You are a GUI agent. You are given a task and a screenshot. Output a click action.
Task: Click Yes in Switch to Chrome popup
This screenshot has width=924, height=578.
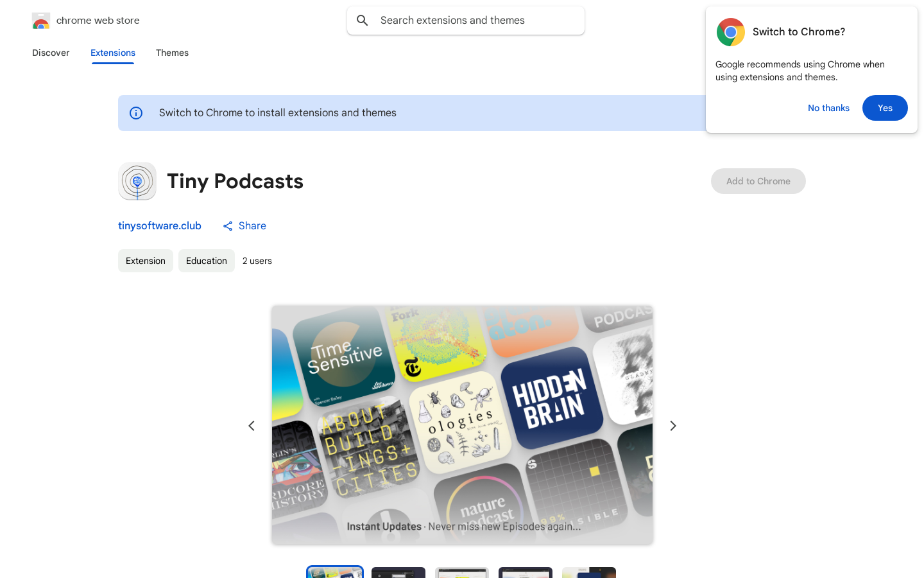(885, 108)
